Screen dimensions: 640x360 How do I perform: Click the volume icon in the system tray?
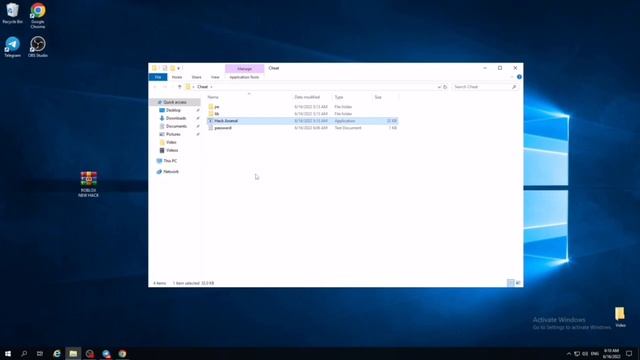(585, 353)
